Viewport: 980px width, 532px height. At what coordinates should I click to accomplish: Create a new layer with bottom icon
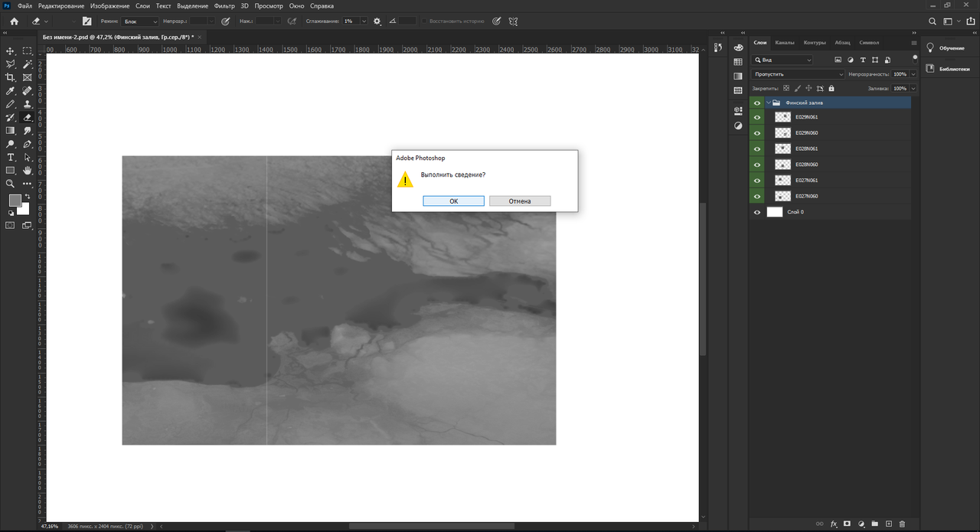[888, 524]
